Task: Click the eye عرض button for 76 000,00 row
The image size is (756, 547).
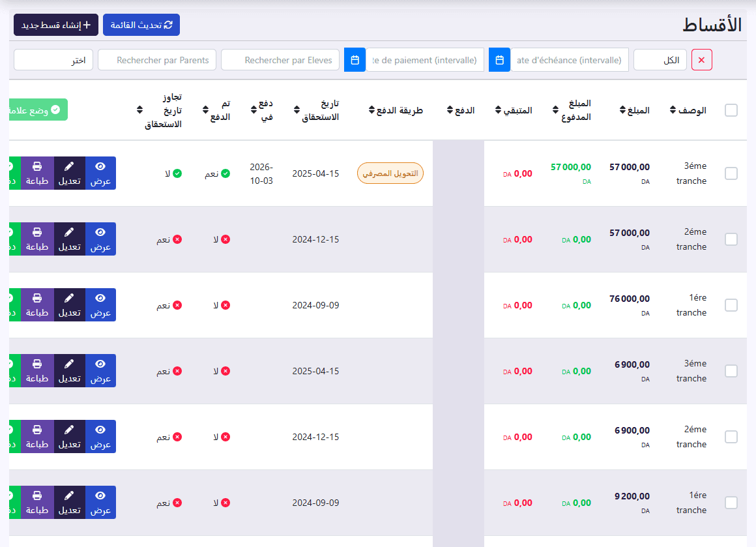Action: (x=100, y=305)
